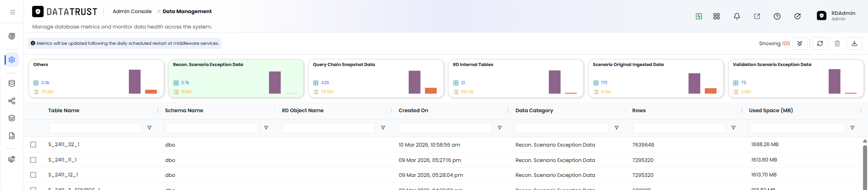Sort by Used Space (MB) header

click(771, 110)
